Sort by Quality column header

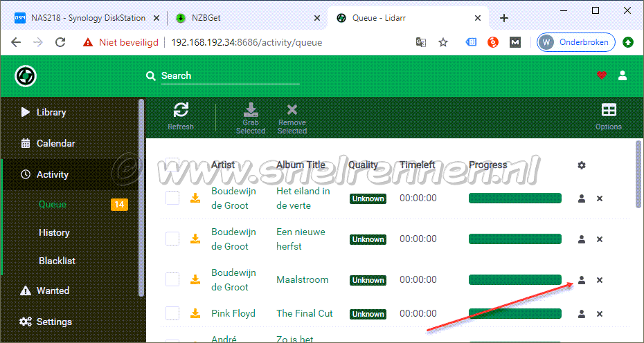(363, 165)
